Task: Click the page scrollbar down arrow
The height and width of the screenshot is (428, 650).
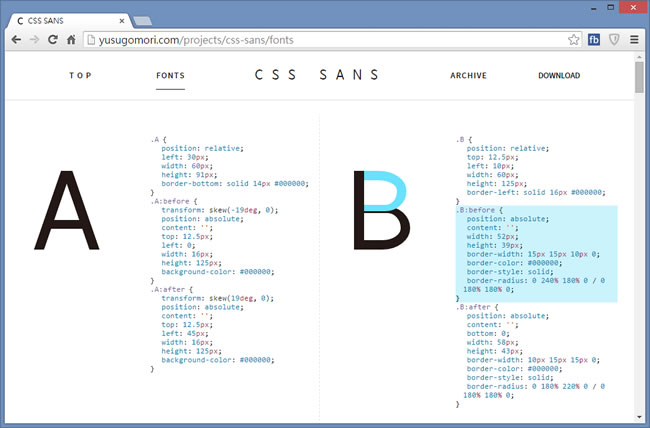Action: (640, 419)
